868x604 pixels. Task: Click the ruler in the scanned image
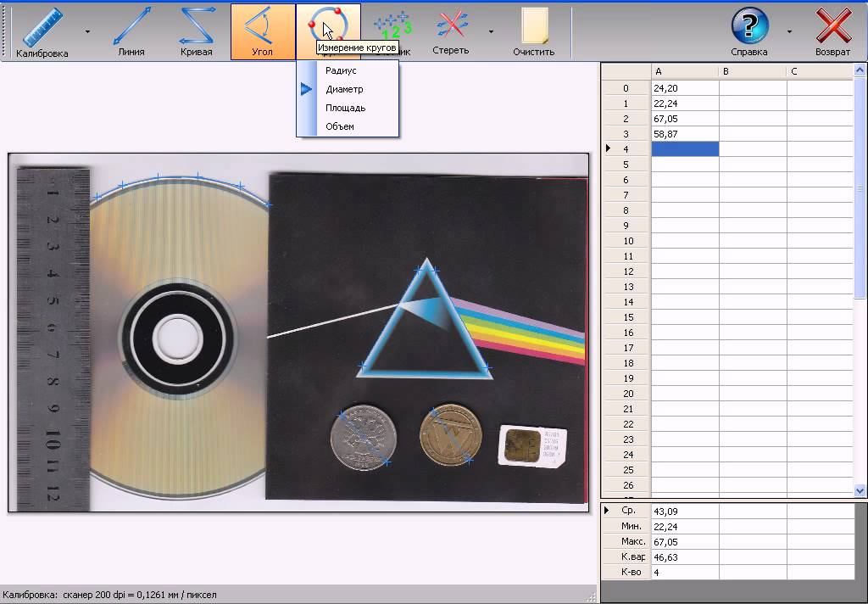click(53, 339)
